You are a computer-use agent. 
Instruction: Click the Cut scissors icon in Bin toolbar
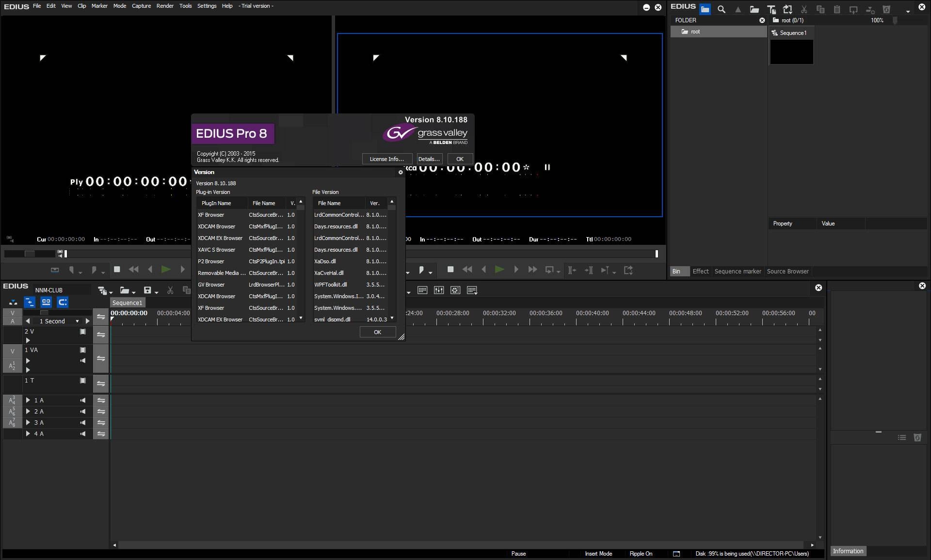tap(804, 9)
